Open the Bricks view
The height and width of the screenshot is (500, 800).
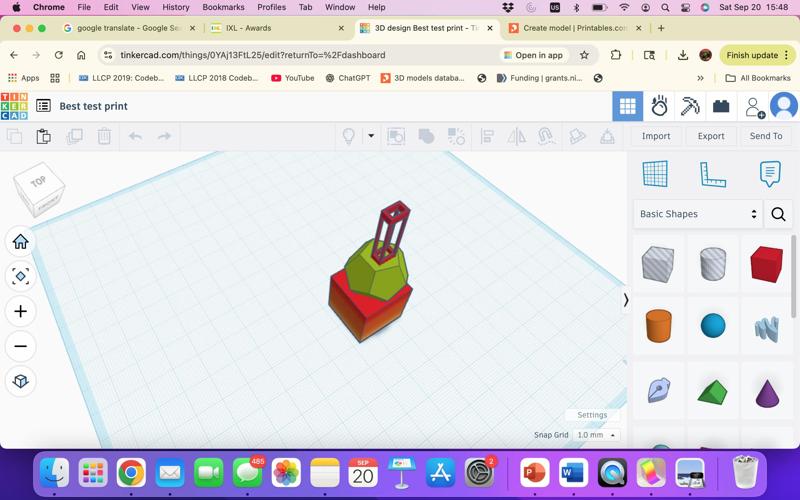tap(721, 105)
